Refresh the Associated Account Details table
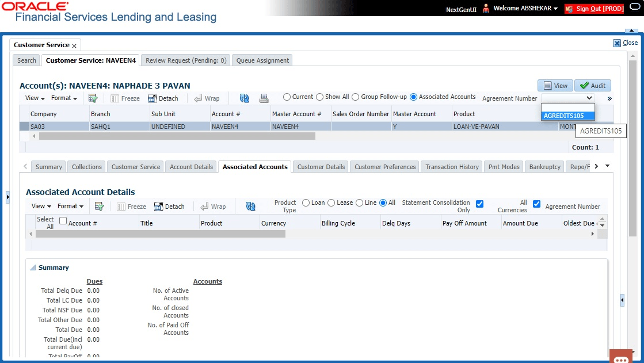The height and width of the screenshot is (363, 644). point(250,206)
